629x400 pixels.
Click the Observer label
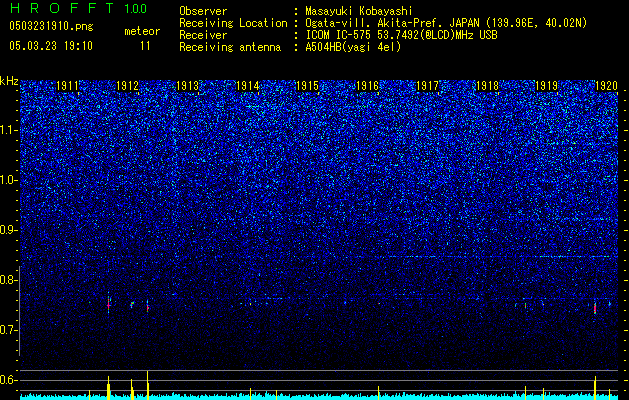(x=203, y=11)
